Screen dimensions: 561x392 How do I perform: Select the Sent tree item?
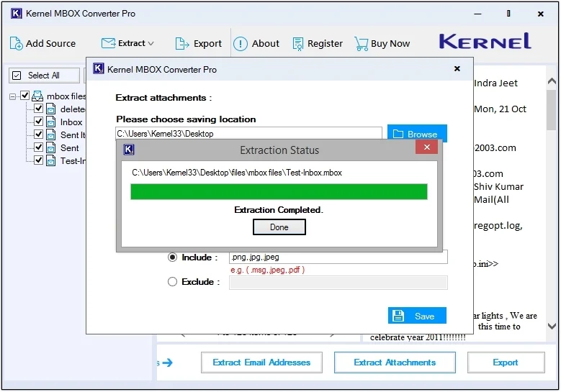pyautogui.click(x=69, y=148)
